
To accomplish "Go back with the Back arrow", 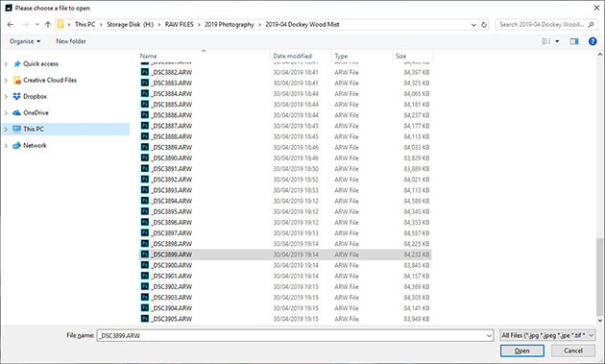I will click(11, 24).
